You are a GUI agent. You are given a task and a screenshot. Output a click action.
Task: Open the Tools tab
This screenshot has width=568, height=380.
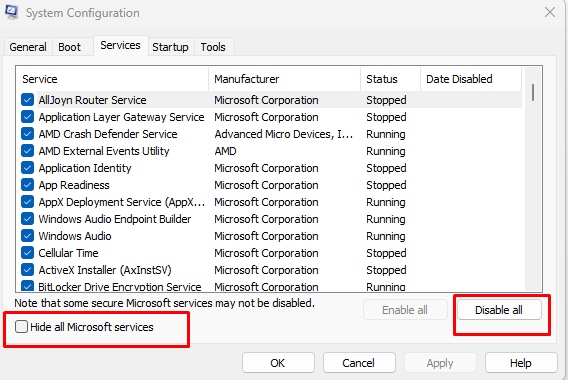coord(213,47)
